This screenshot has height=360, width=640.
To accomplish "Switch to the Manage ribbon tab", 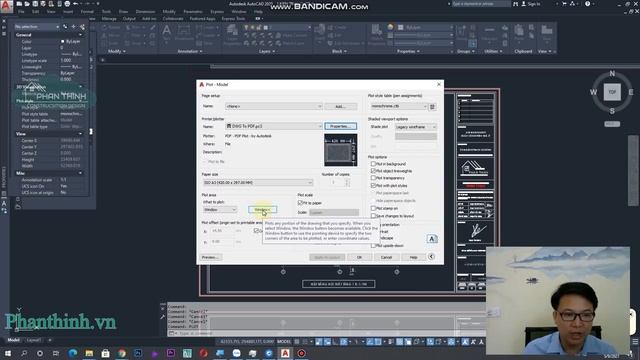I will point(109,19).
